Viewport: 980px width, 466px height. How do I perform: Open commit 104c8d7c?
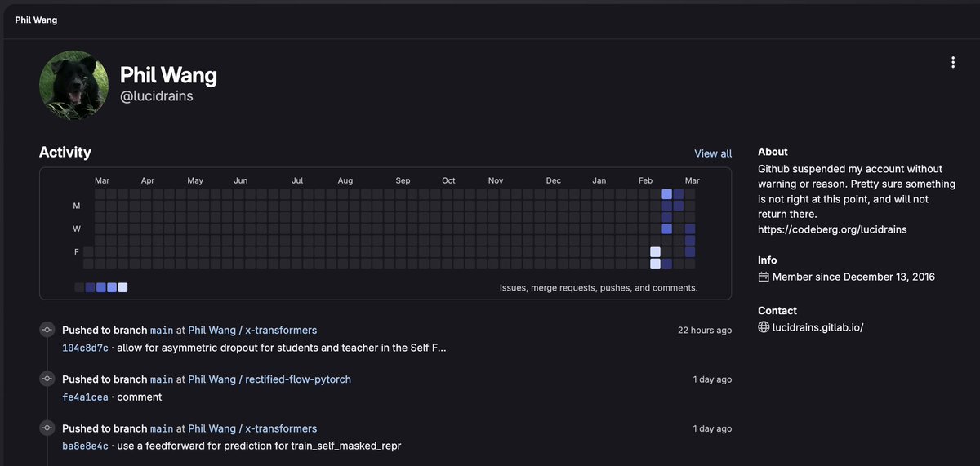coord(85,348)
